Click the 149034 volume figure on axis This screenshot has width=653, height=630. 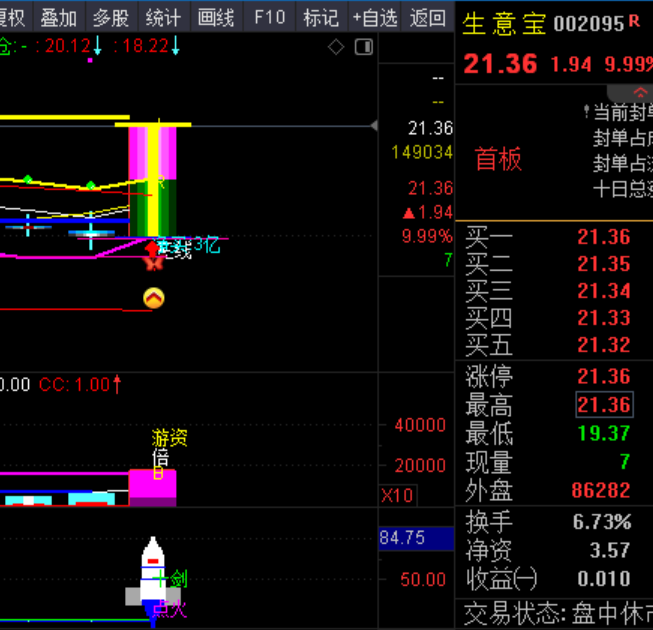point(422,152)
